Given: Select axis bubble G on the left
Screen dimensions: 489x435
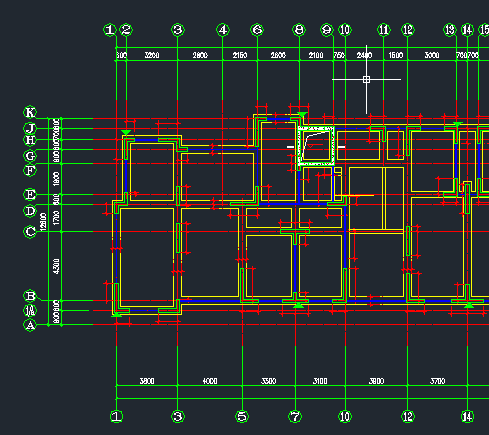Looking at the screenshot, I should point(30,156).
